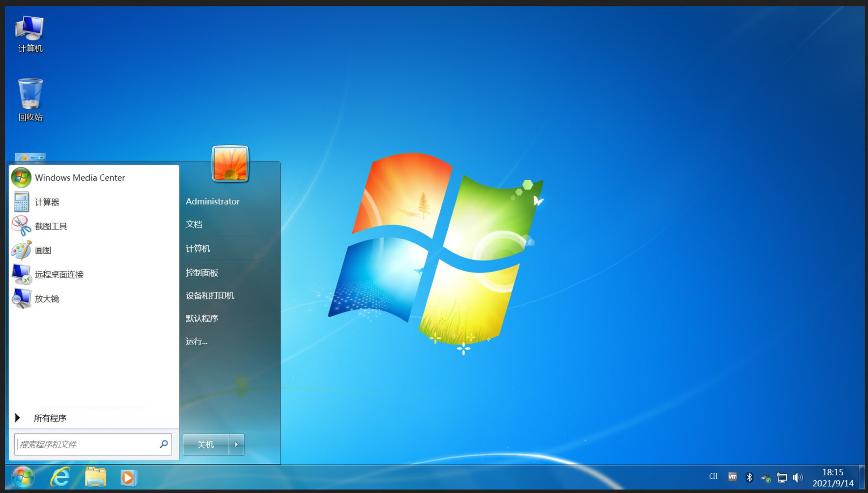
Task: Click the safely remove hardware tray icon
Action: click(766, 478)
